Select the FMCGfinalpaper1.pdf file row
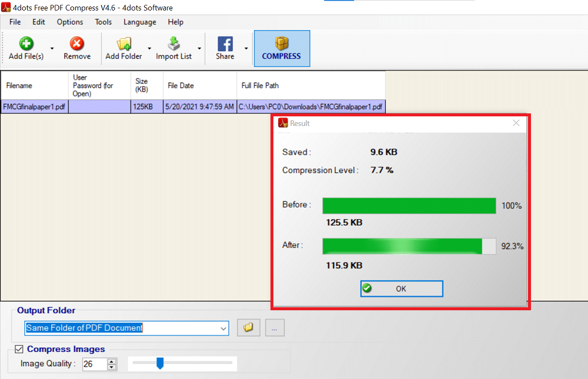The image size is (588, 379). coord(34,107)
